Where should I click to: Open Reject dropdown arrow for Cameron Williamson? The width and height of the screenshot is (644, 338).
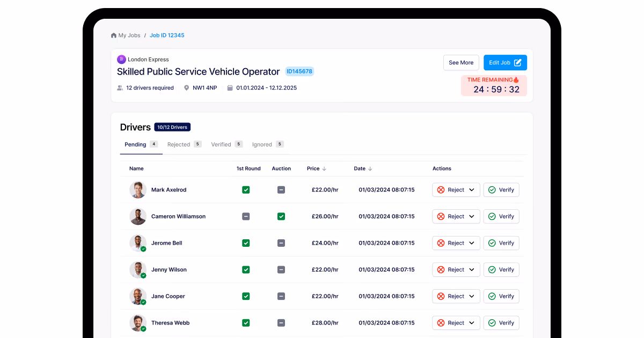(x=472, y=217)
